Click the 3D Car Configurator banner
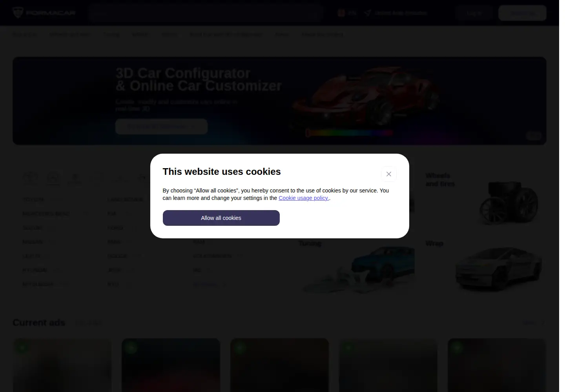The image size is (565, 392). coord(279,101)
